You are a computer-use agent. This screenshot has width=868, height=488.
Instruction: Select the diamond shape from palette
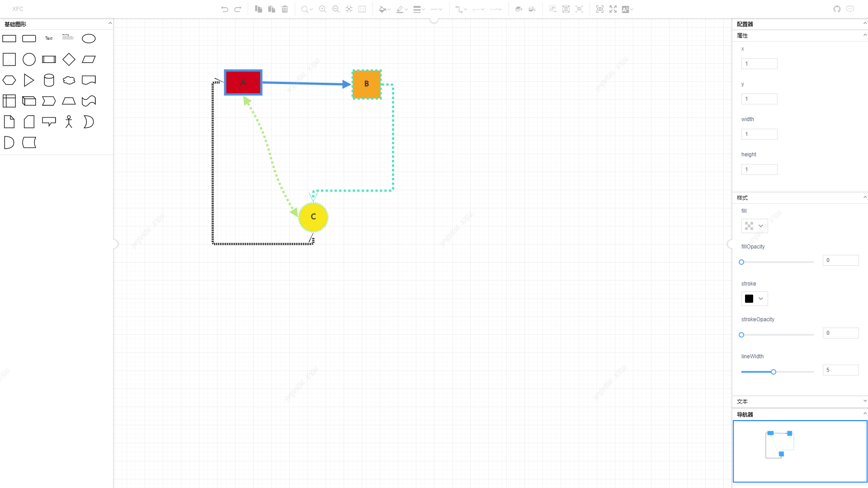click(x=69, y=59)
